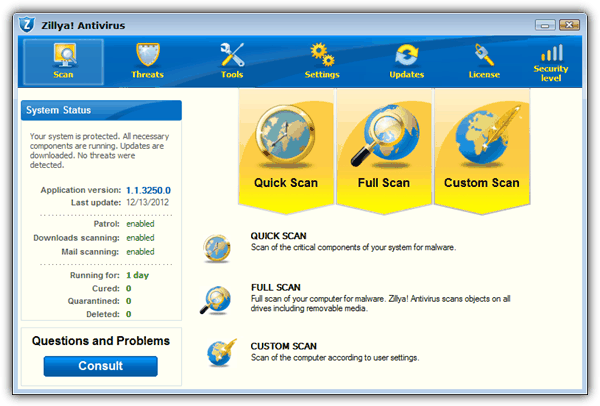The image size is (600, 406).
Task: Start Full Scan from the large banner
Action: click(384, 151)
